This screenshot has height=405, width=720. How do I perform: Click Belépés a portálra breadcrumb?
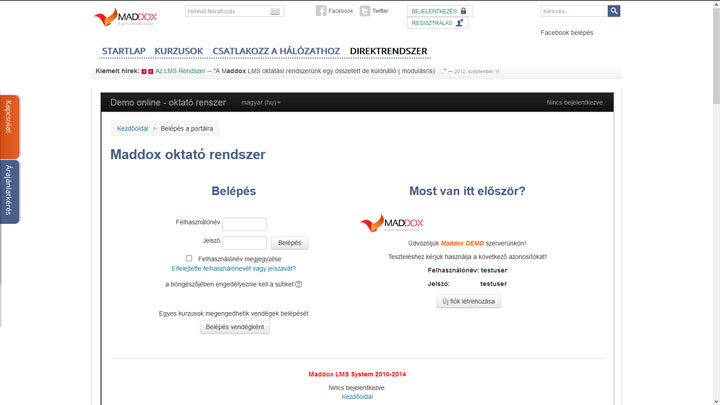click(187, 129)
